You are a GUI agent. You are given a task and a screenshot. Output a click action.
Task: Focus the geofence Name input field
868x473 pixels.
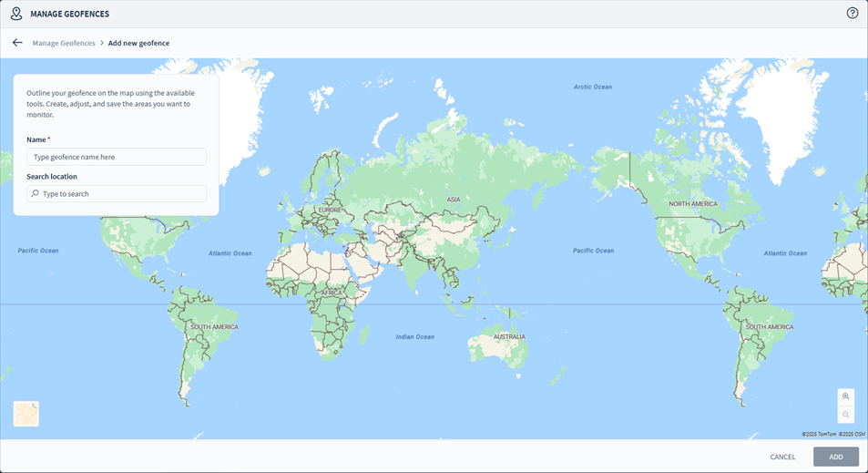point(117,157)
